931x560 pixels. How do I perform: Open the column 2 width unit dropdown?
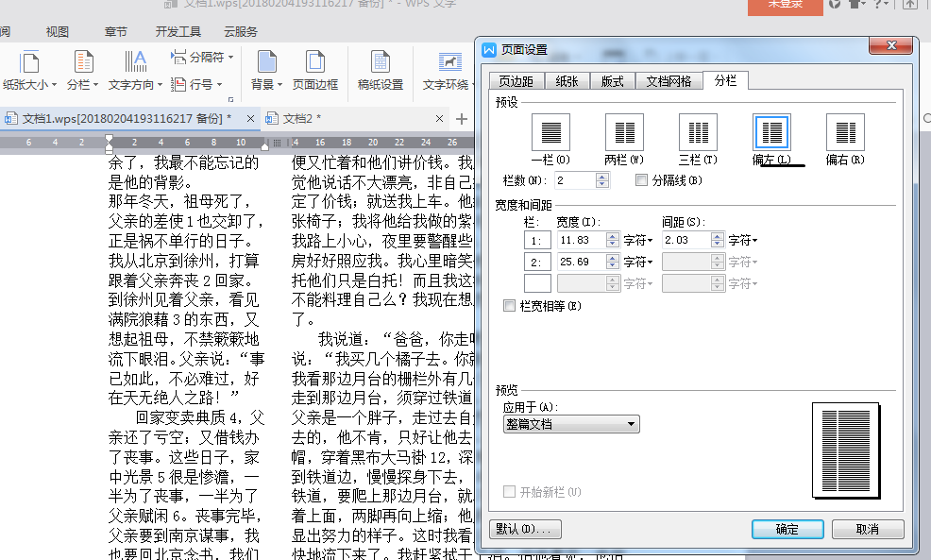point(638,262)
